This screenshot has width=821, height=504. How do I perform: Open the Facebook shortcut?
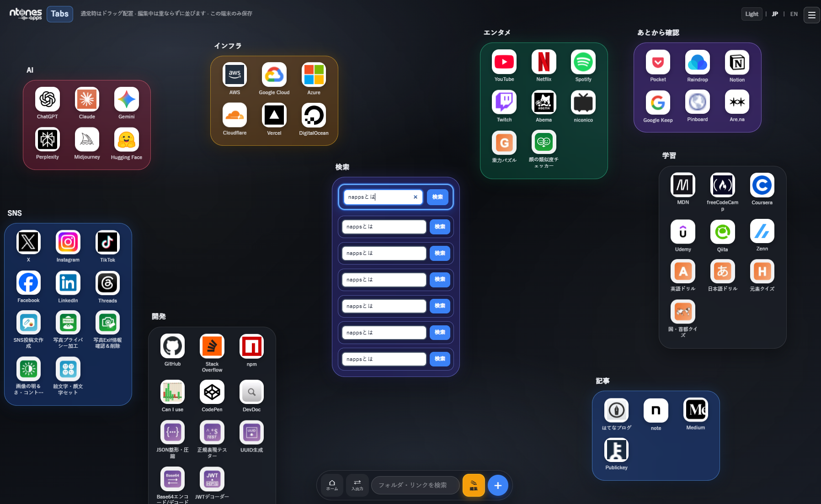[x=28, y=283]
